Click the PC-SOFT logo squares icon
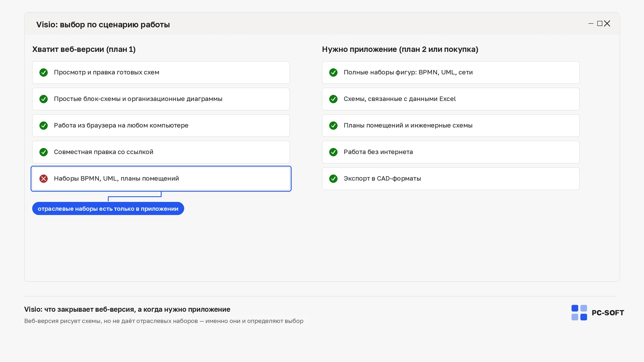This screenshot has height=362, width=644. 579,313
